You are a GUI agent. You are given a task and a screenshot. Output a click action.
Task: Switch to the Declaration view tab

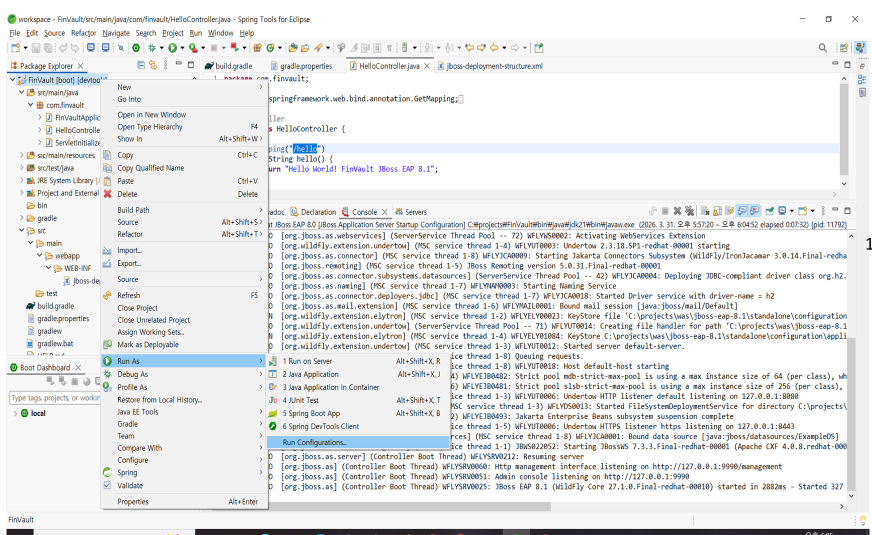click(313, 212)
